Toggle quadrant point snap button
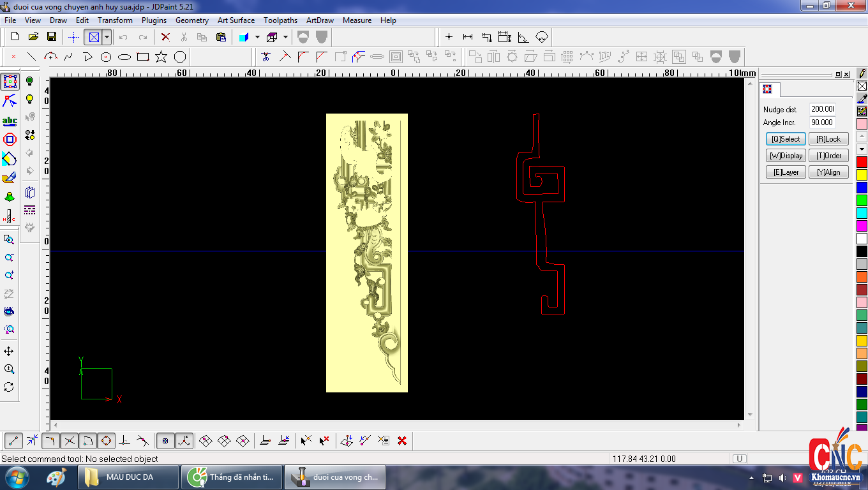The width and height of the screenshot is (868, 490). [107, 440]
